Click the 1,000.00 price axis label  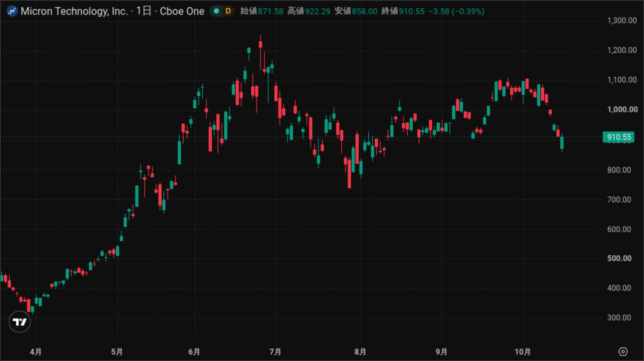(622, 110)
